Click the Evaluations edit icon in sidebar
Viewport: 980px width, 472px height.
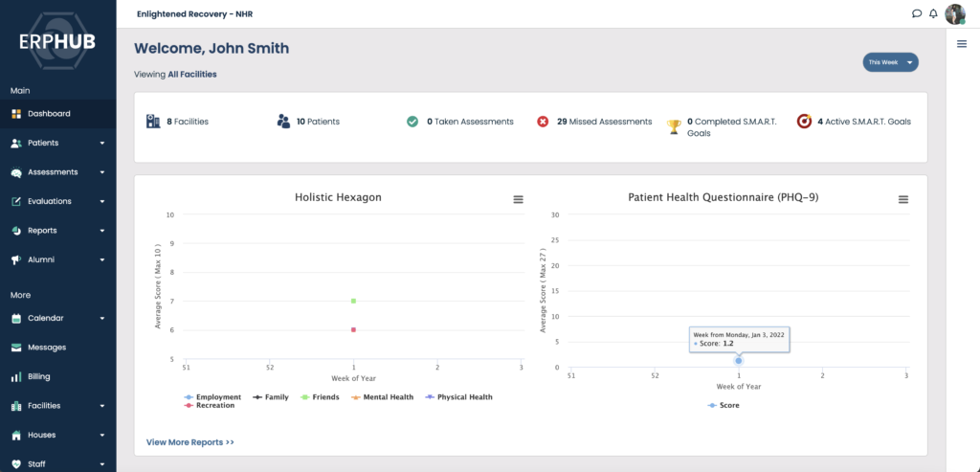(16, 201)
